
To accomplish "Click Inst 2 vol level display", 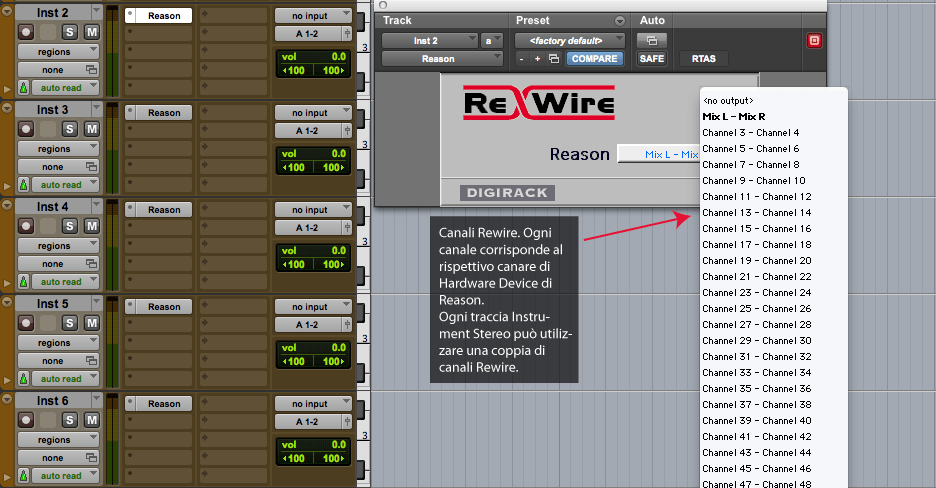I will click(x=313, y=57).
